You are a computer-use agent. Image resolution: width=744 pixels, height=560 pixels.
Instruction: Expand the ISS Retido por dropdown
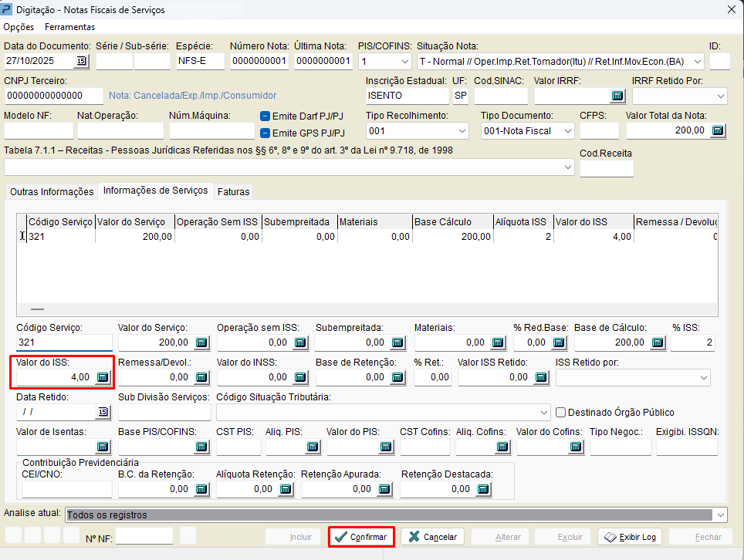[x=702, y=378]
